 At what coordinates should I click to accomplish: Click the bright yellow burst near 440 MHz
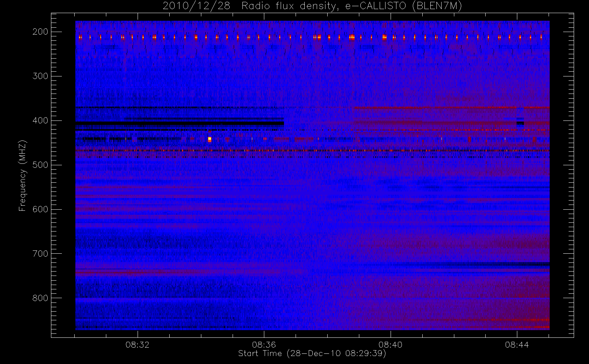pyautogui.click(x=209, y=139)
